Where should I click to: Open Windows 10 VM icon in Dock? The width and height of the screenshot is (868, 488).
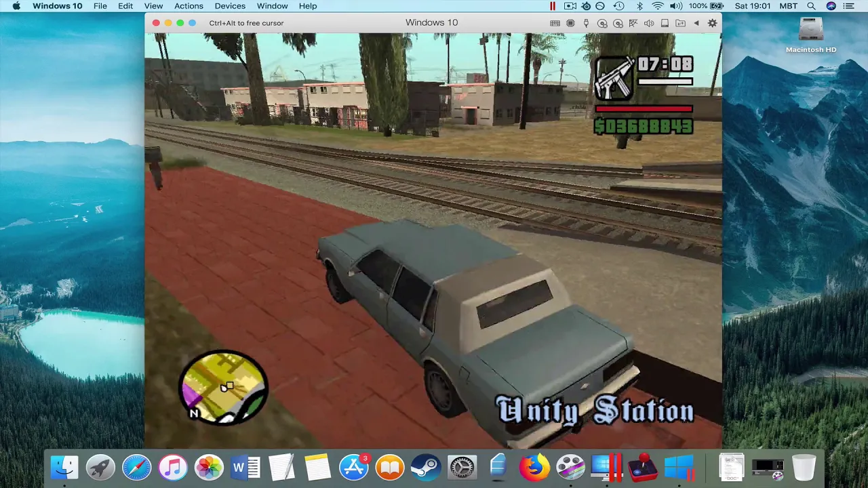pos(679,468)
